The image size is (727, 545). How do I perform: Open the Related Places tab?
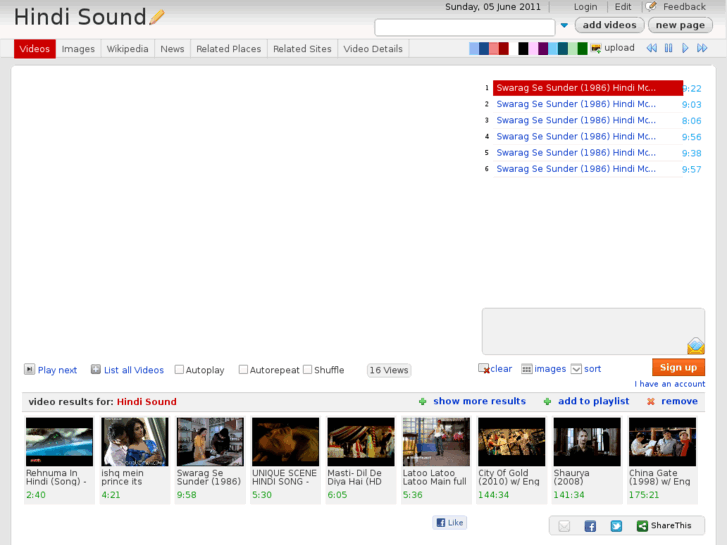click(x=229, y=49)
